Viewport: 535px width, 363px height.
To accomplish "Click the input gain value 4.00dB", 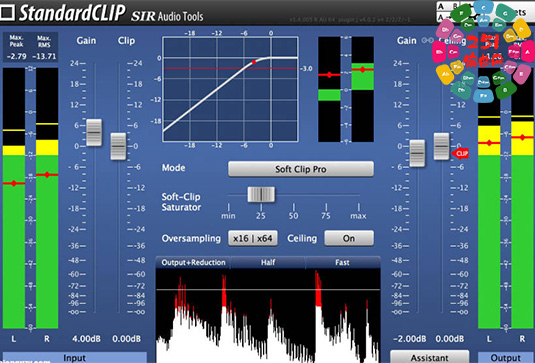I will click(x=86, y=339).
